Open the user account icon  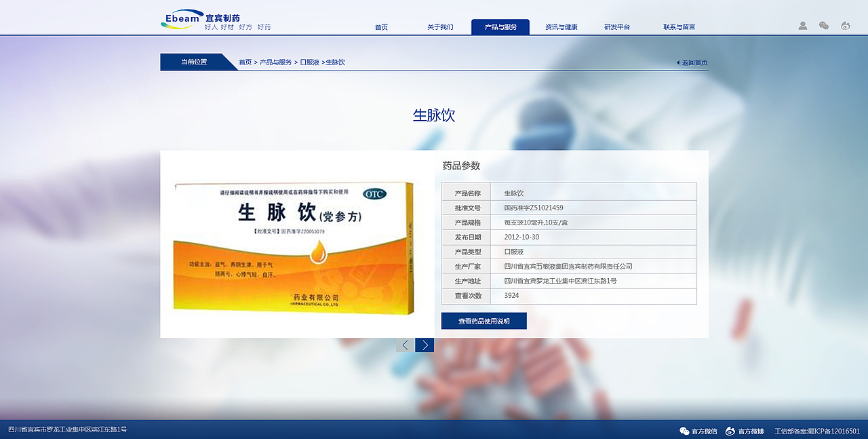tap(803, 26)
